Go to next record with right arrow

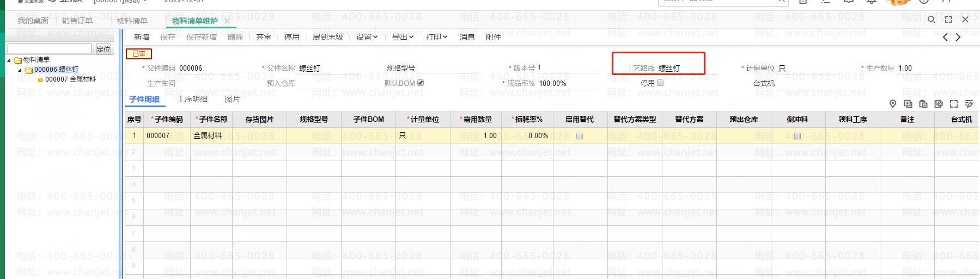click(x=958, y=37)
